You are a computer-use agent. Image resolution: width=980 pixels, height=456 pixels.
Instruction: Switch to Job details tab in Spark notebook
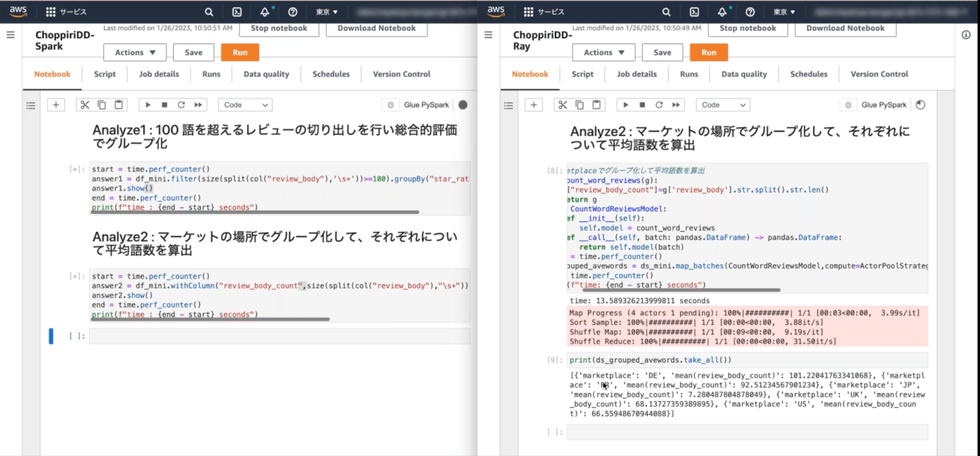tap(159, 74)
